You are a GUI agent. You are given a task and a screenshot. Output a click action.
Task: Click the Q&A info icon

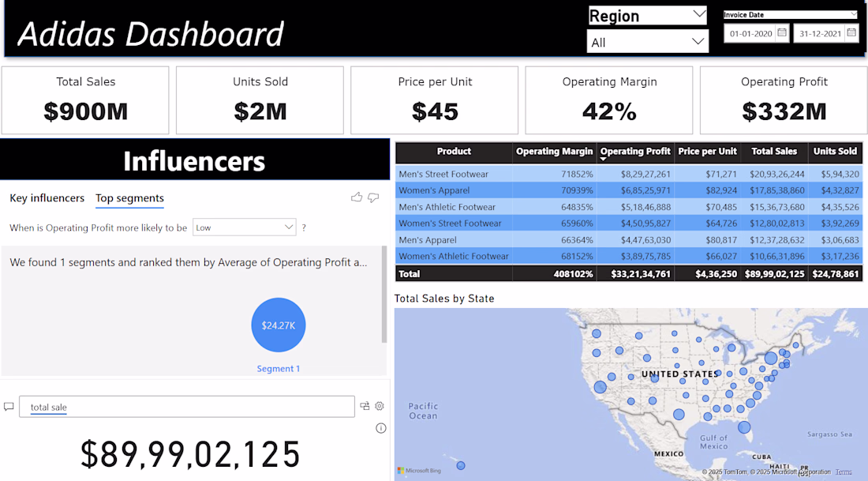click(x=381, y=428)
